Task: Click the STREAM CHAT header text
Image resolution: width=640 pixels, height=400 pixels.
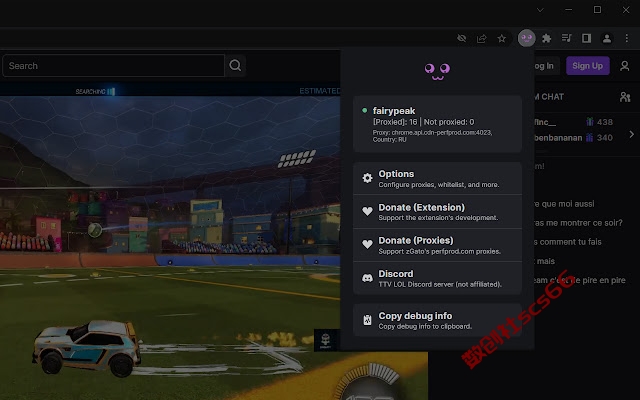Action: [x=549, y=97]
